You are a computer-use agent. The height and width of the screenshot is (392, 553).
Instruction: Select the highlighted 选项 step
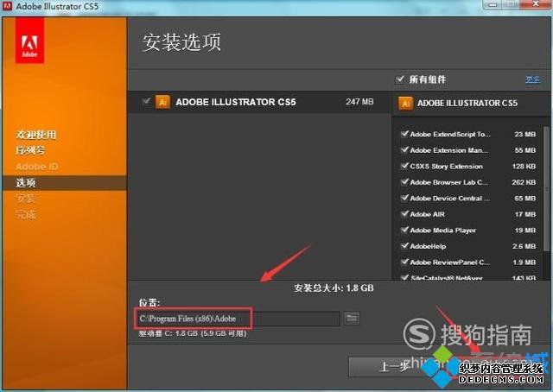65,182
